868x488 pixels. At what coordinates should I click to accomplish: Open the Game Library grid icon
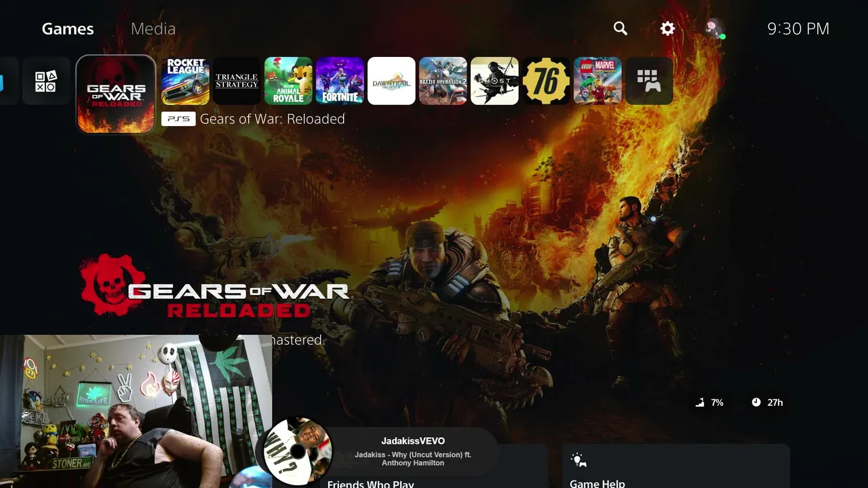coord(649,81)
